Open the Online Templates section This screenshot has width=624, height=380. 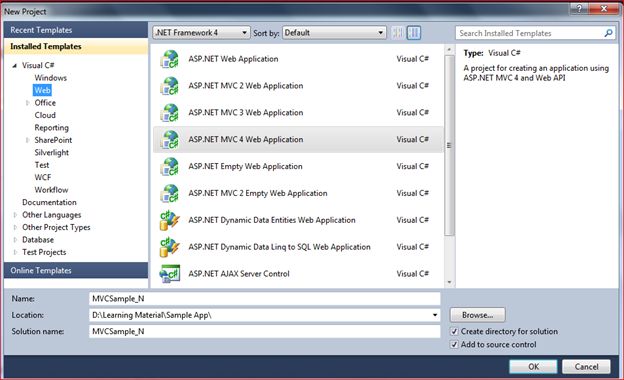click(76, 271)
